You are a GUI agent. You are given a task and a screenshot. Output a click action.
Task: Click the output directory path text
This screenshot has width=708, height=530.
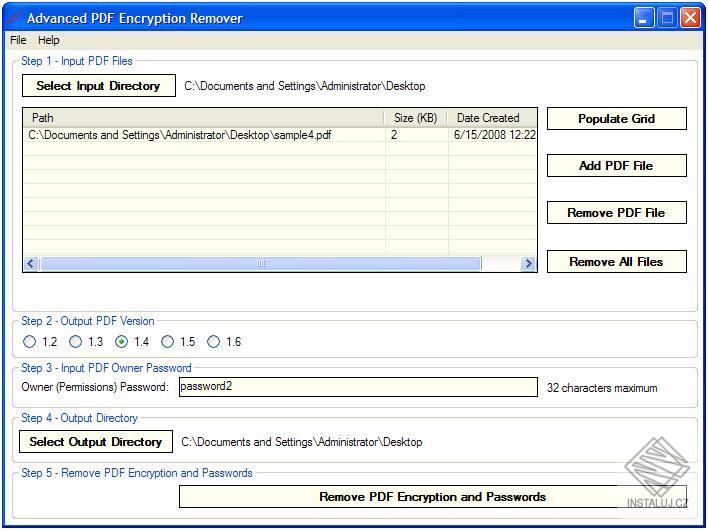pos(302,442)
